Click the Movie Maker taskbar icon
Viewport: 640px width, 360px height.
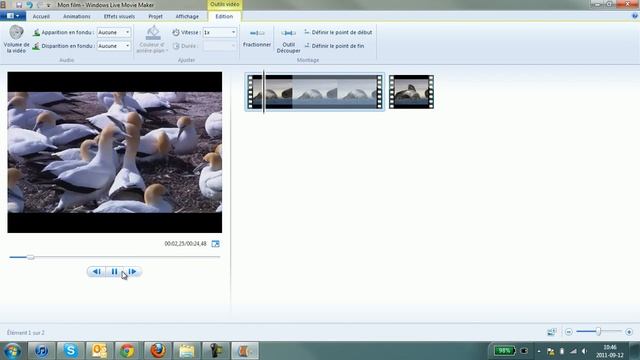click(245, 351)
